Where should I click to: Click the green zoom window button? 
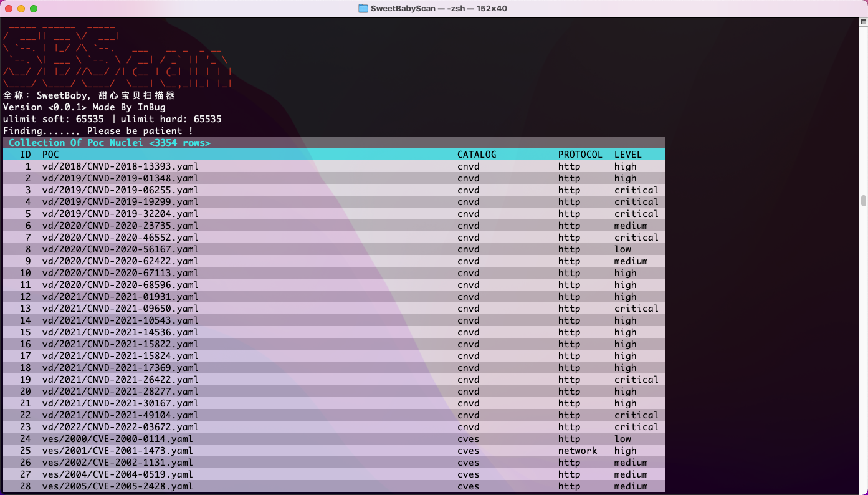point(34,9)
